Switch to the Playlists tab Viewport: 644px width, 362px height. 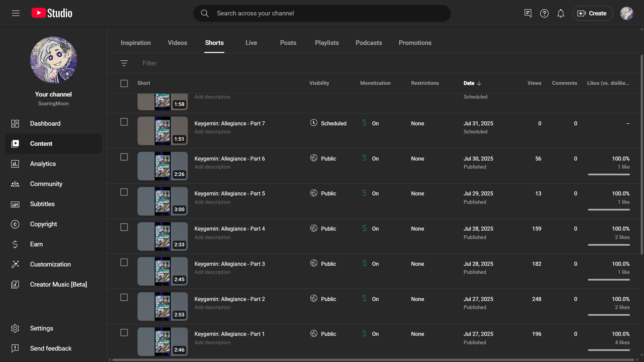[x=327, y=43]
